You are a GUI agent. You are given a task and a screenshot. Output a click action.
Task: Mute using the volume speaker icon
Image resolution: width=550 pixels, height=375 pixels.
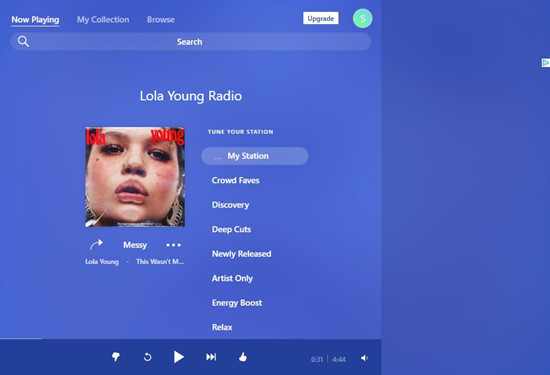tap(364, 358)
